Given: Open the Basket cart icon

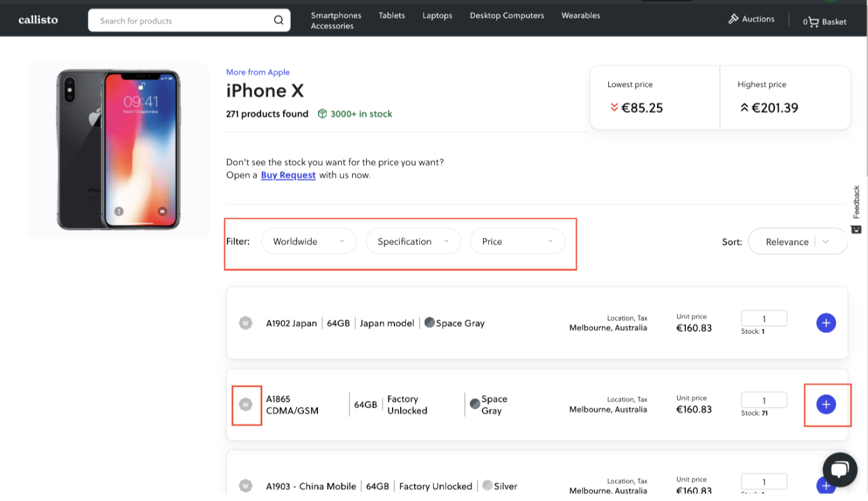Looking at the screenshot, I should [814, 22].
